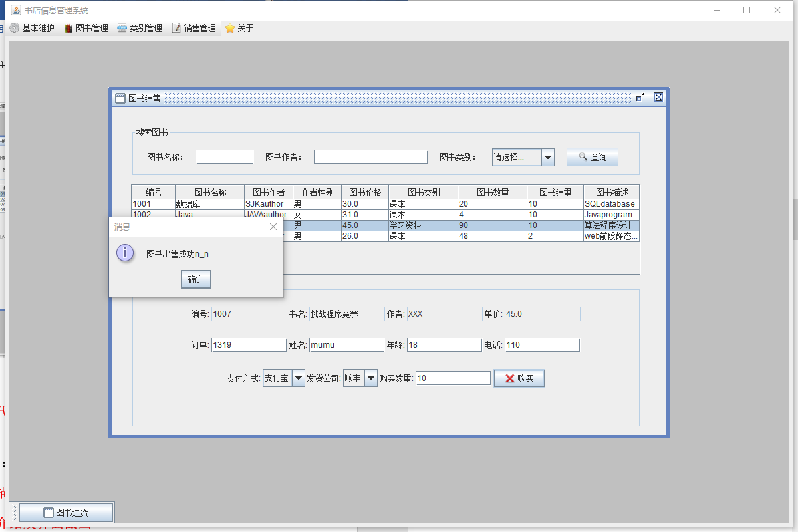
Task: Click the 购买数量 field showing 10
Action: point(452,378)
